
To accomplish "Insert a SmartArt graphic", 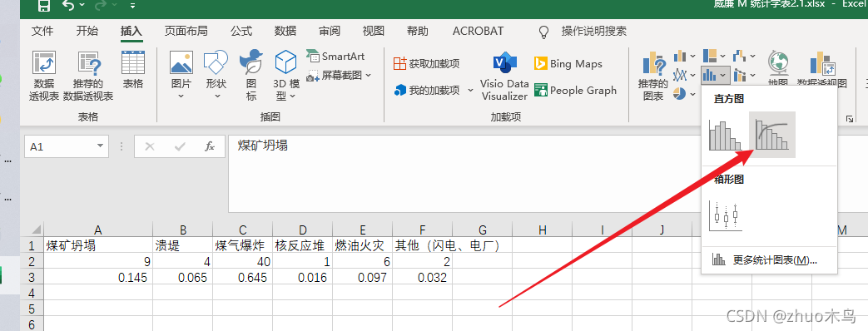I will [x=335, y=57].
